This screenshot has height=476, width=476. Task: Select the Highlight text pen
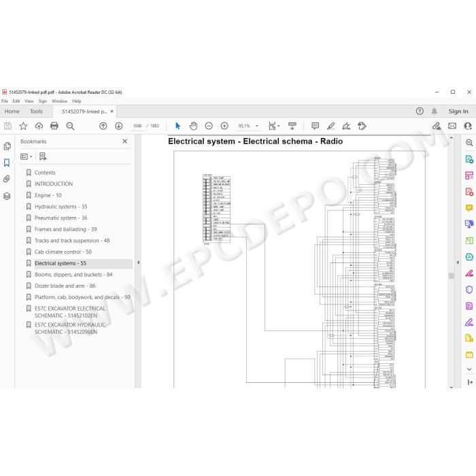pyautogui.click(x=331, y=126)
